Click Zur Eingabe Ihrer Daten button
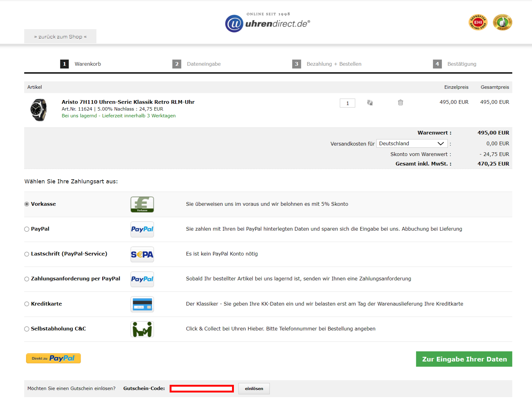This screenshot has width=532, height=406. click(x=464, y=359)
